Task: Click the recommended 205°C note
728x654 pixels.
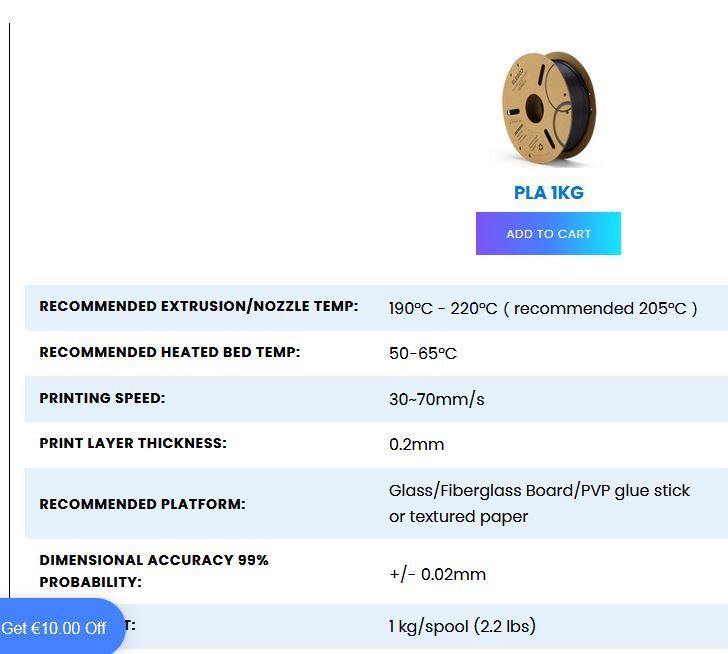Action: 600,309
